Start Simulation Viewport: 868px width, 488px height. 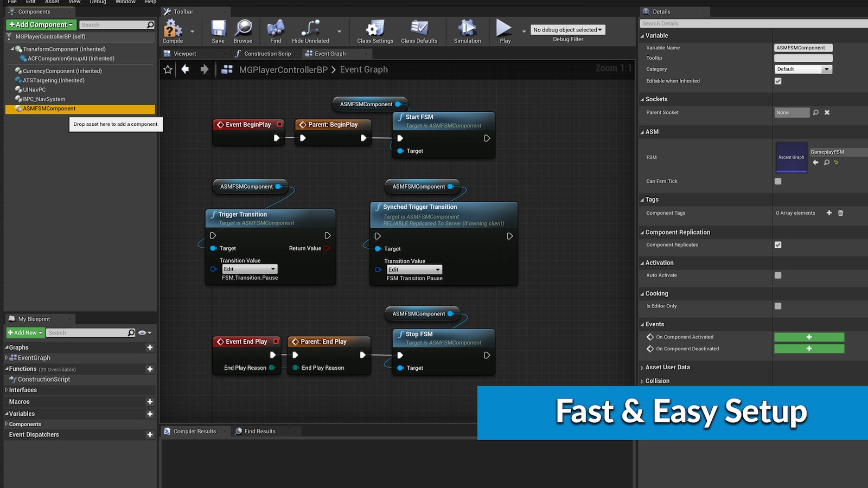[467, 31]
